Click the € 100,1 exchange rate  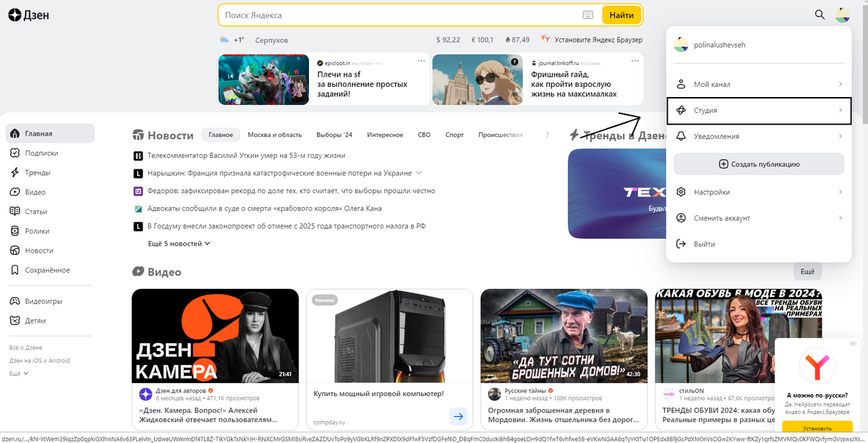(x=482, y=40)
